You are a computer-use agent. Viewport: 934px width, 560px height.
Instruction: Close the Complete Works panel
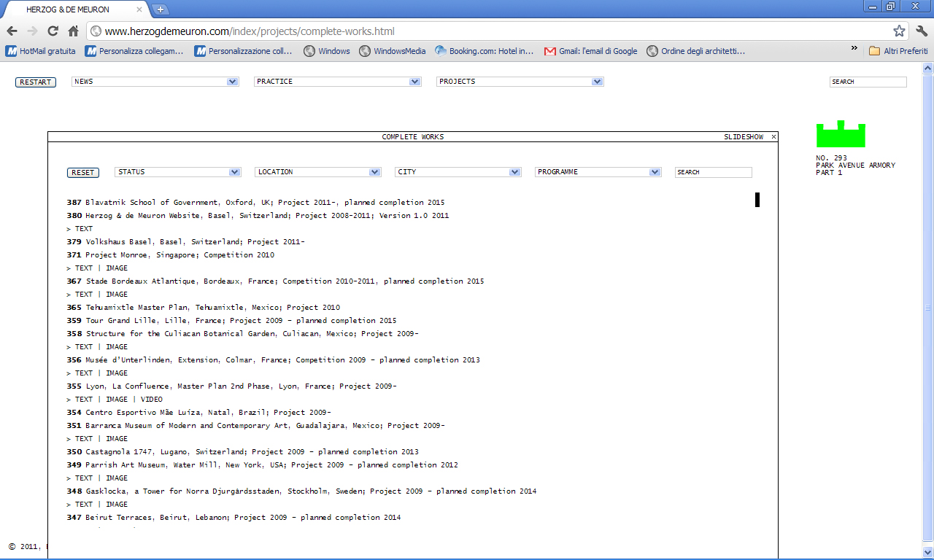773,137
